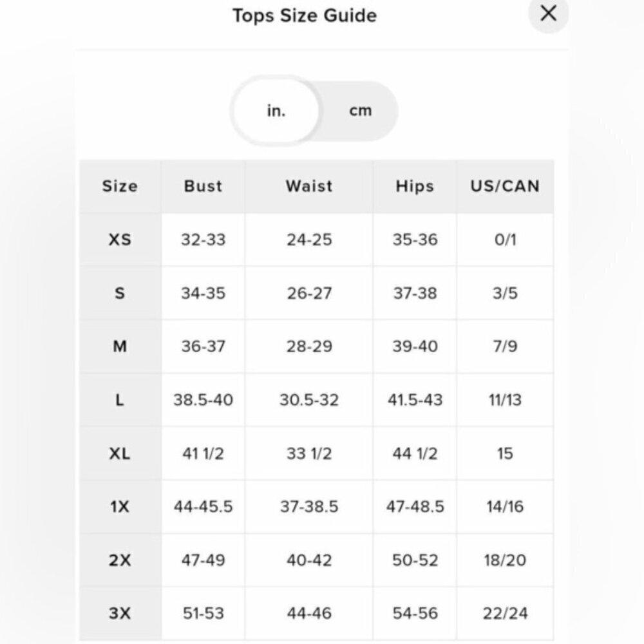Select the M size row label
The height and width of the screenshot is (644, 644).
[x=120, y=346]
